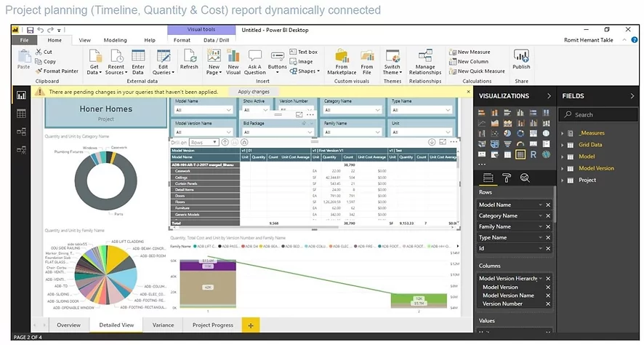Choose the stacked bar chart visualization
The height and width of the screenshot is (345, 644).
pos(482,113)
